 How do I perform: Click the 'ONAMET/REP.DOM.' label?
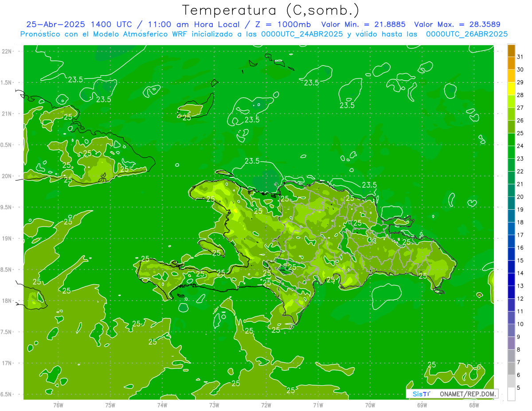pos(467,394)
